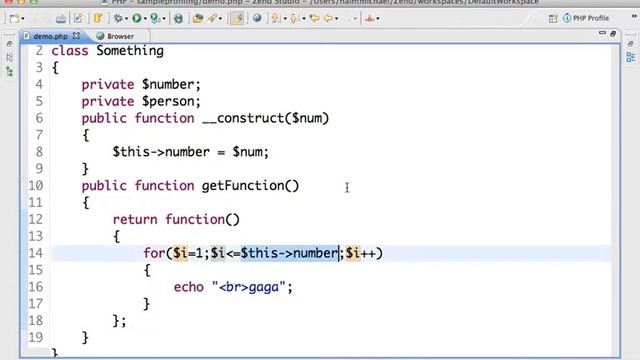
Task: Open the New file dropdown arrow
Action: pos(22,19)
